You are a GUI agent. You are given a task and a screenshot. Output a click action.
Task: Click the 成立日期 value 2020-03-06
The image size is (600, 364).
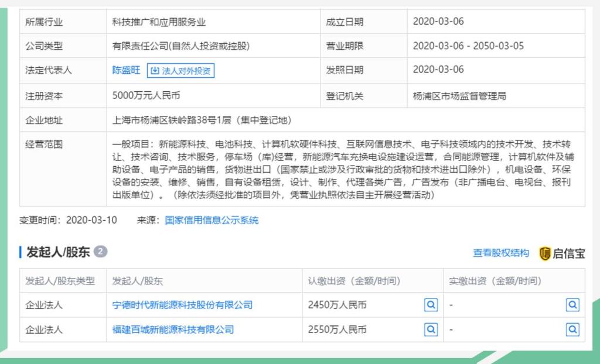pos(438,22)
